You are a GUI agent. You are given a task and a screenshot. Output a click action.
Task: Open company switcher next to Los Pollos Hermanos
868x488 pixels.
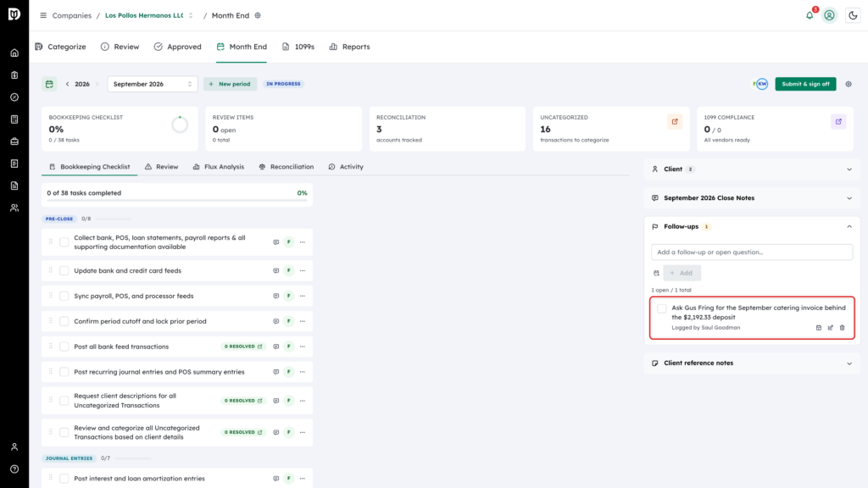(x=191, y=15)
